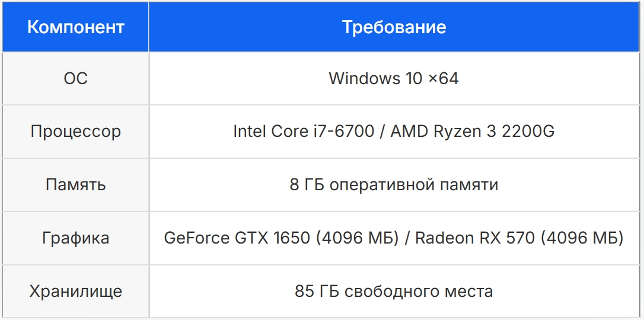Click the AMD Ryzen 3 2200G text
Screen dimensions: 644x320
click(x=472, y=132)
